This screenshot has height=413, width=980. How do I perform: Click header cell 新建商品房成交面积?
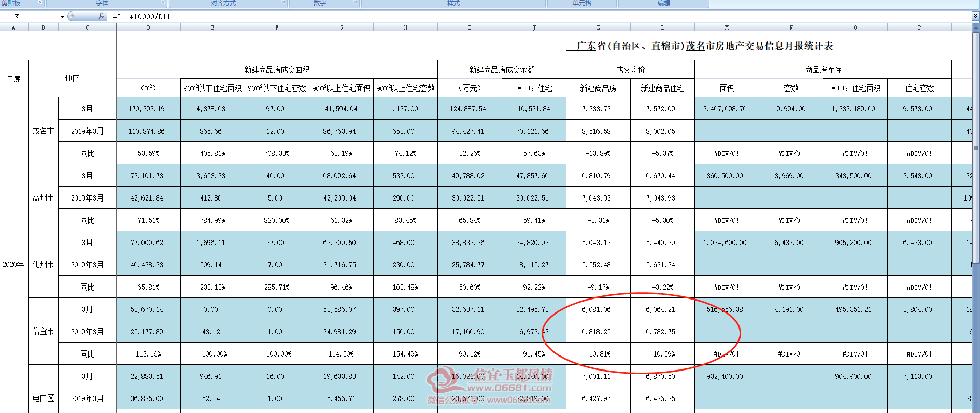pos(277,69)
